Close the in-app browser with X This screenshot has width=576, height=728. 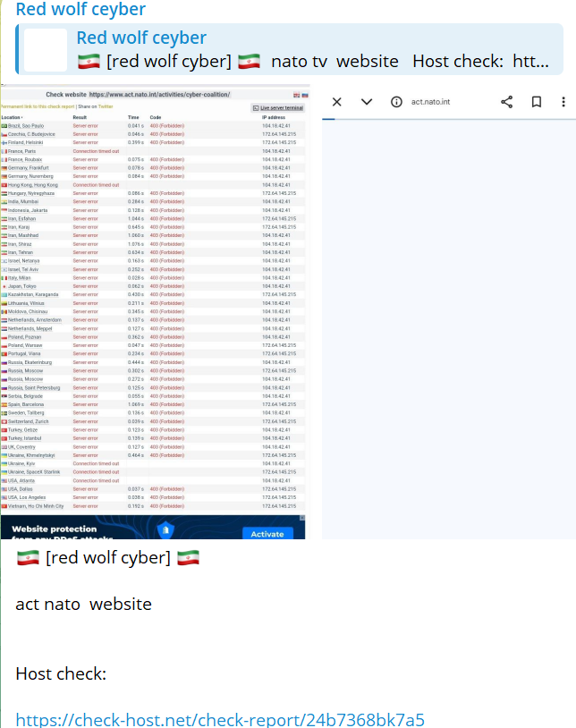click(x=336, y=102)
